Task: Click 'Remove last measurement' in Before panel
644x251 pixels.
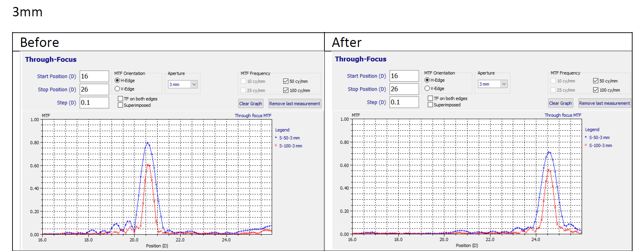Action: pyautogui.click(x=295, y=104)
